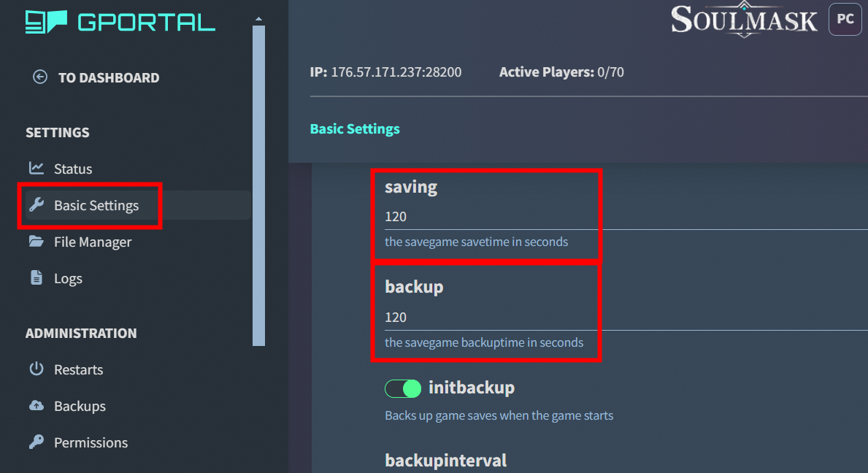Click the Soulmask game logo

pos(744,20)
